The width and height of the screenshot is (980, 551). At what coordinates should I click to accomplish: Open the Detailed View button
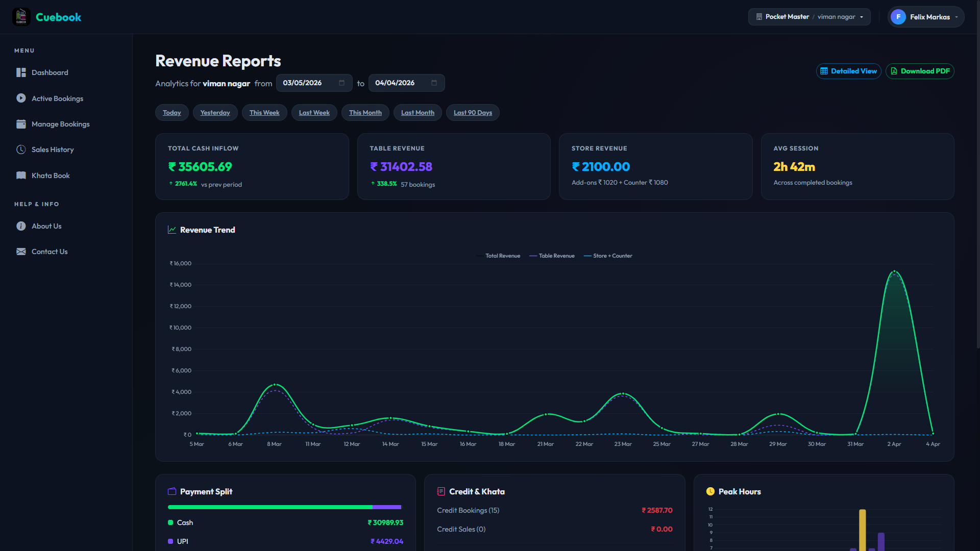pos(848,71)
